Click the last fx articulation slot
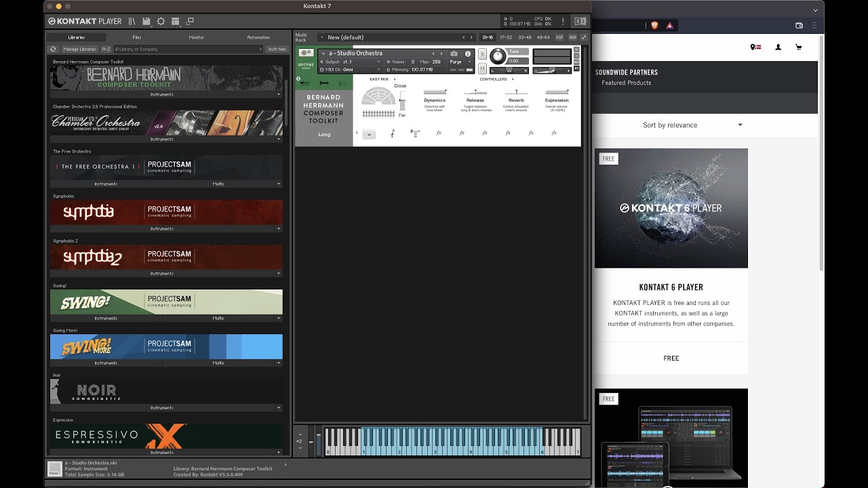The width and height of the screenshot is (868, 488). point(554,133)
